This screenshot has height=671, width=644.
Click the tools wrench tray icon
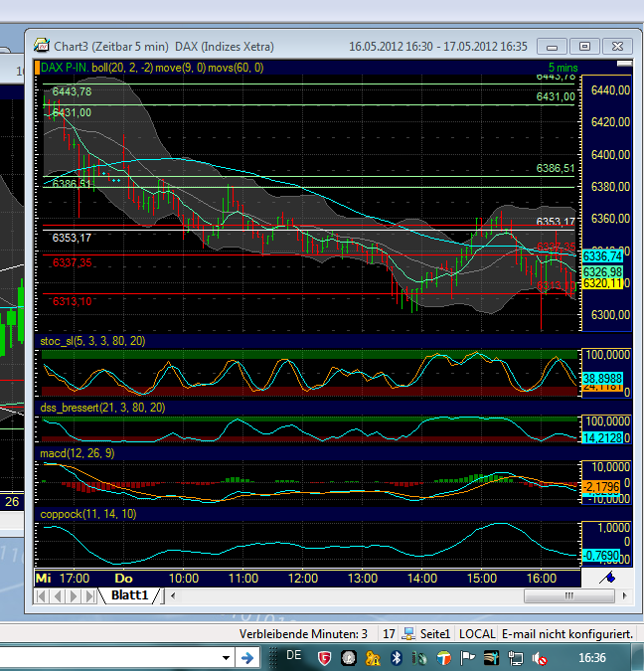(x=491, y=658)
